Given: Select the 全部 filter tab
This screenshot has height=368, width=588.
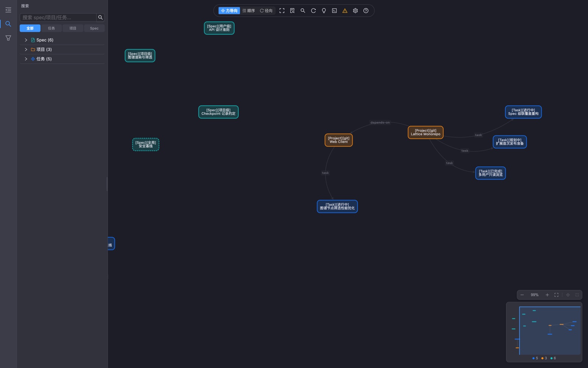Looking at the screenshot, I should point(30,28).
